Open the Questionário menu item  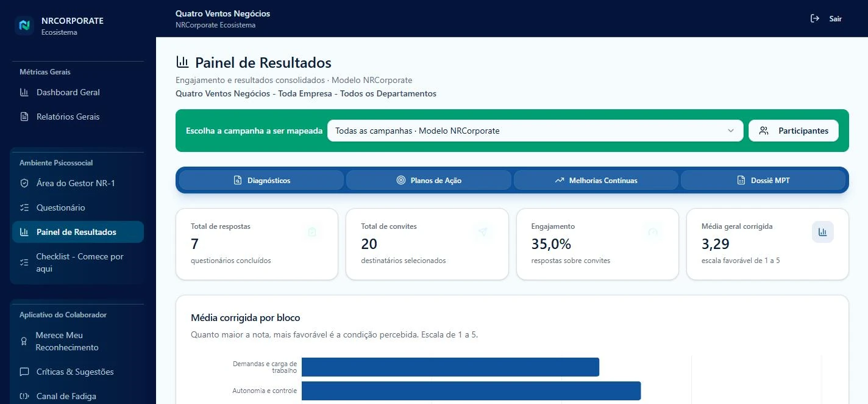point(78,207)
